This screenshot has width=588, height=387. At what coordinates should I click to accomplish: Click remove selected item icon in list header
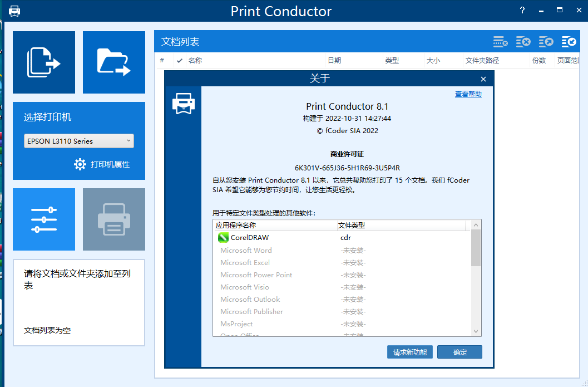500,42
